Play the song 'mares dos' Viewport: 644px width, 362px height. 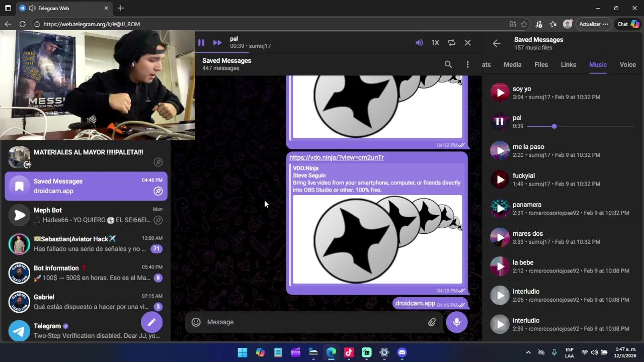[500, 237]
